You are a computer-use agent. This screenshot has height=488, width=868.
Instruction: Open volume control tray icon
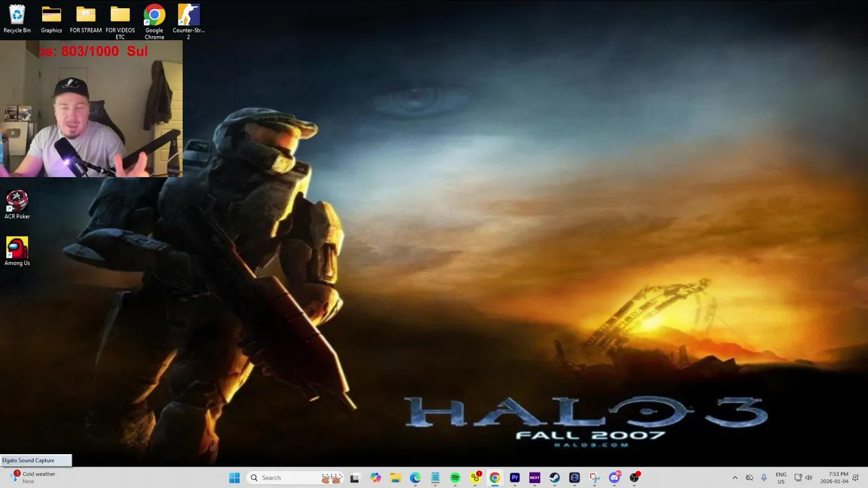click(x=808, y=478)
